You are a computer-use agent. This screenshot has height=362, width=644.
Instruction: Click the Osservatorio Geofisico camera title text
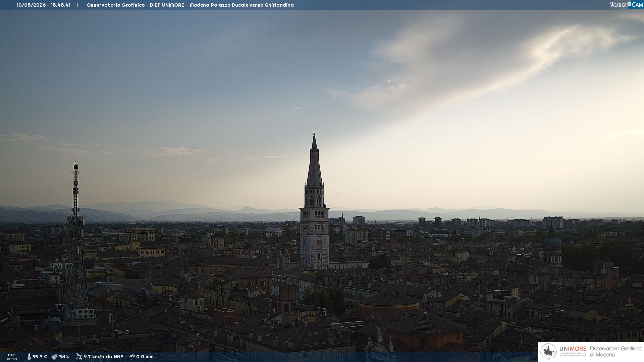[190, 5]
